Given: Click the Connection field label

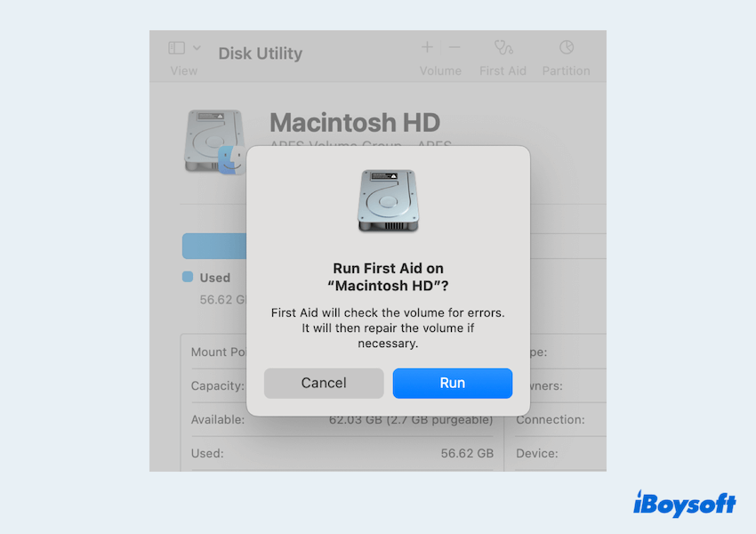Looking at the screenshot, I should [550, 419].
